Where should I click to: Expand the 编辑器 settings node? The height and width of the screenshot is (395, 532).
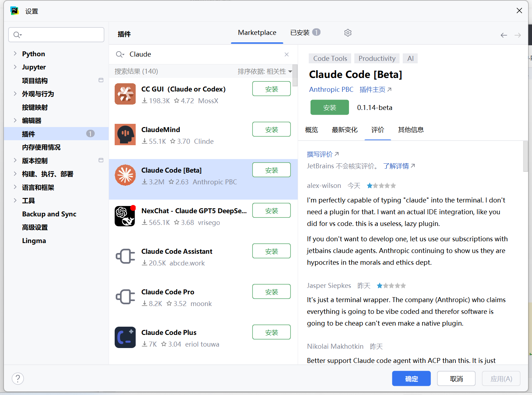tap(15, 120)
